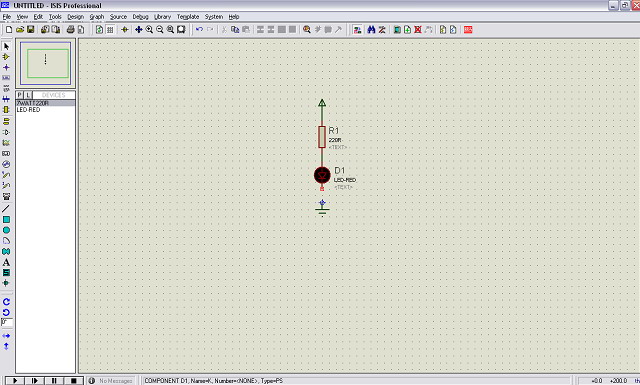Select the 2D graphics line tool
Viewport: 640px width, 385px height.
tap(6, 209)
